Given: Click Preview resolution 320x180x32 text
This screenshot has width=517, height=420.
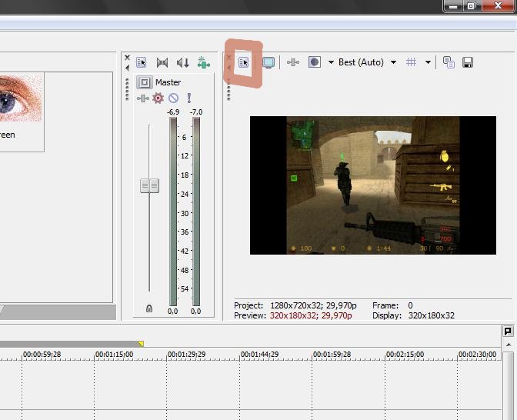Looking at the screenshot, I should 311,315.
